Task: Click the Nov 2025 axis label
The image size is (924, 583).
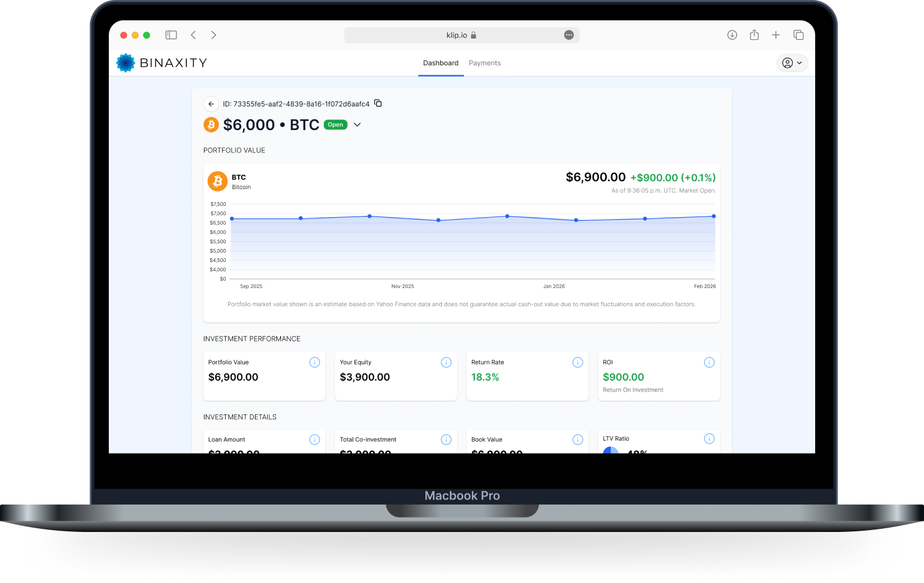Action: point(402,286)
